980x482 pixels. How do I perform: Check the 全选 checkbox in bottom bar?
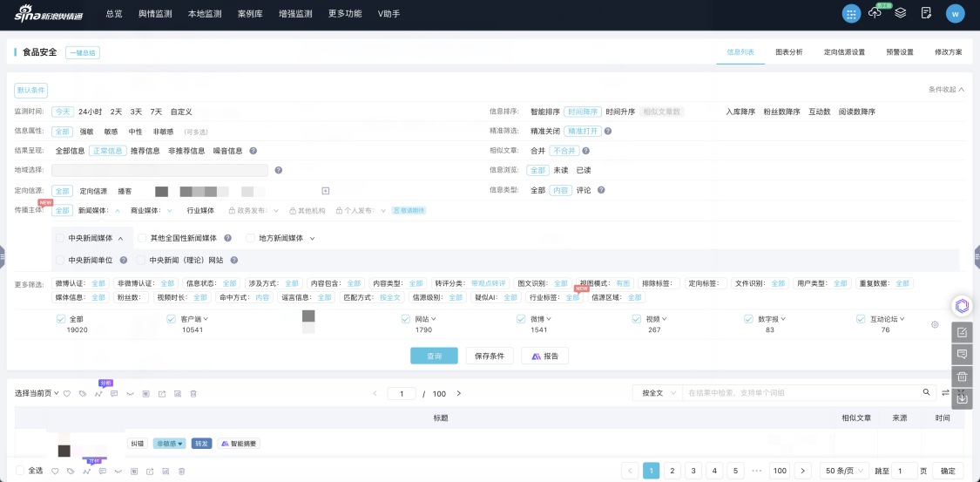[20, 471]
